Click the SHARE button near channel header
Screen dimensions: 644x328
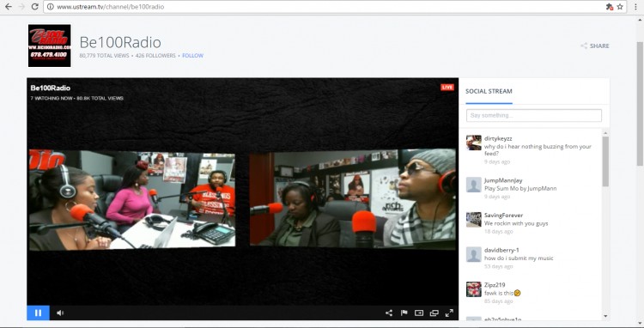(595, 46)
